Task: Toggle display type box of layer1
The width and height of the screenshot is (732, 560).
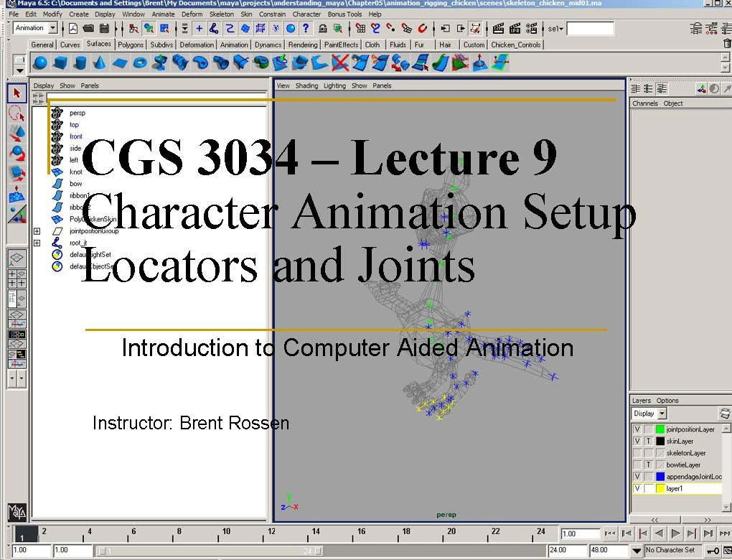Action: (649, 488)
